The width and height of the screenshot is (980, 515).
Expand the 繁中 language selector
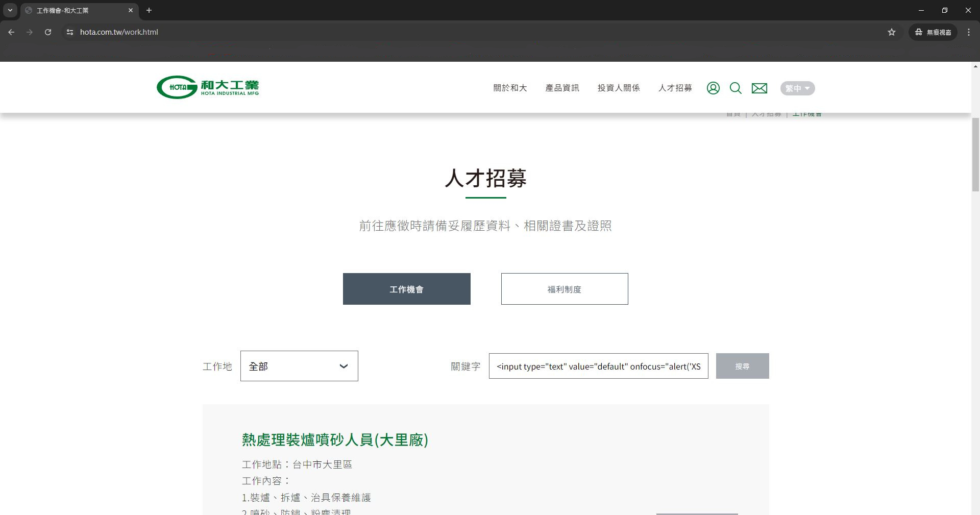[x=797, y=88]
